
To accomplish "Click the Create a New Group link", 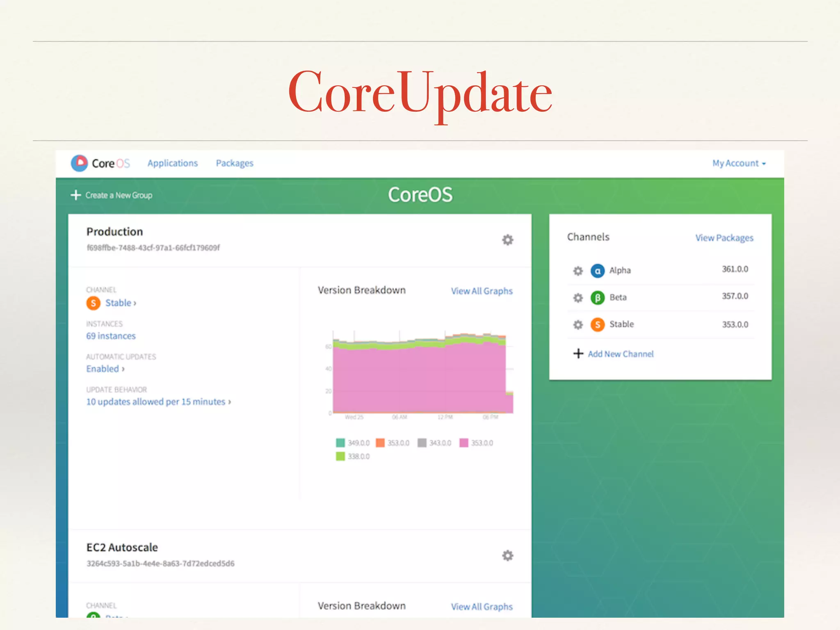I will [x=119, y=195].
